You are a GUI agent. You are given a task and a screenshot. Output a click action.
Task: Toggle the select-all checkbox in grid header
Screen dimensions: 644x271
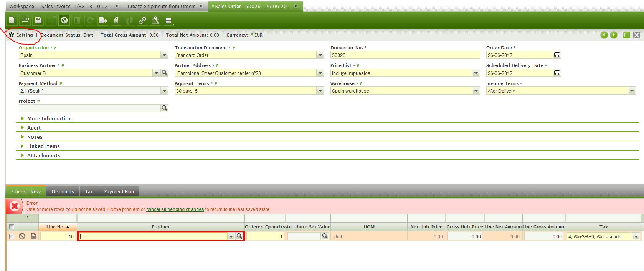(12, 227)
